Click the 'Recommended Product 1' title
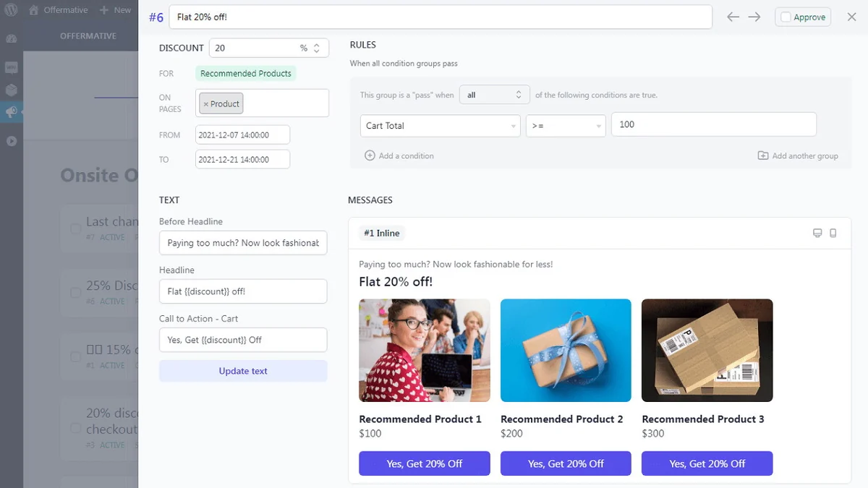 click(x=420, y=419)
